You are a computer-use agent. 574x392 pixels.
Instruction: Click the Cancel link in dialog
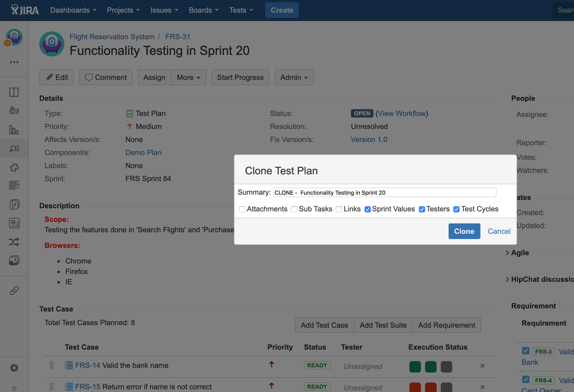pyautogui.click(x=499, y=231)
